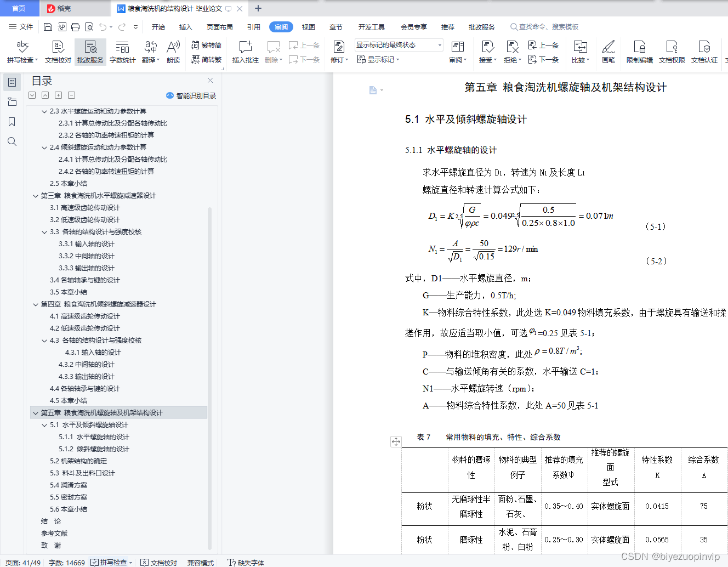The width and height of the screenshot is (728, 567).
Task: Reject the revision with 拒绝
Action: [x=512, y=52]
